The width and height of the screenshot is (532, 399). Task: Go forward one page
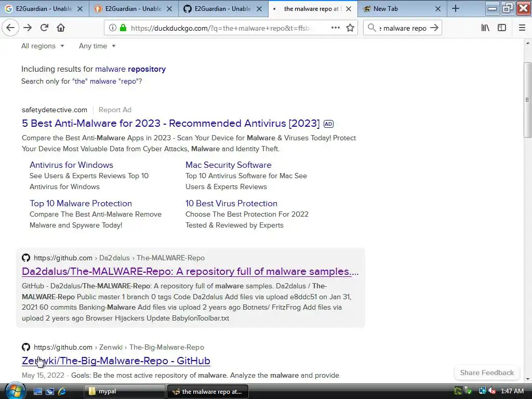pos(28,28)
